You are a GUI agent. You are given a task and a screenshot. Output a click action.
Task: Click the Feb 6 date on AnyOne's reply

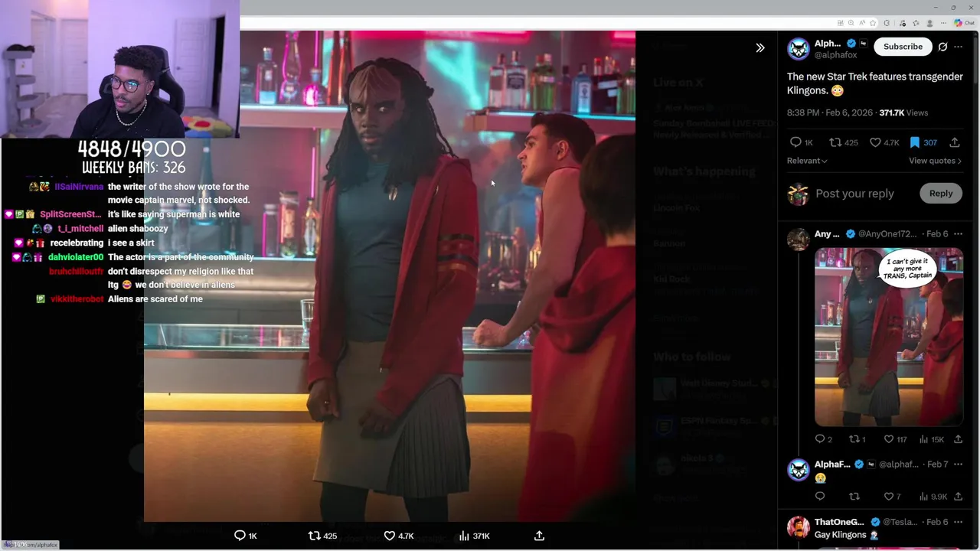pyautogui.click(x=936, y=234)
